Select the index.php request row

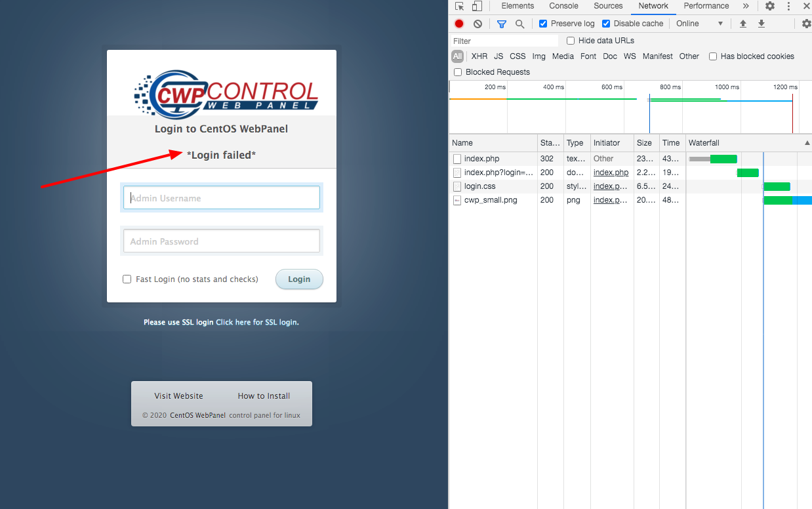coord(630,159)
